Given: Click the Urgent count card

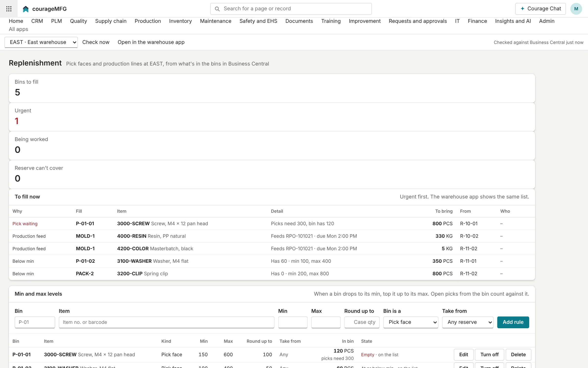Looking at the screenshot, I should pyautogui.click(x=272, y=117).
